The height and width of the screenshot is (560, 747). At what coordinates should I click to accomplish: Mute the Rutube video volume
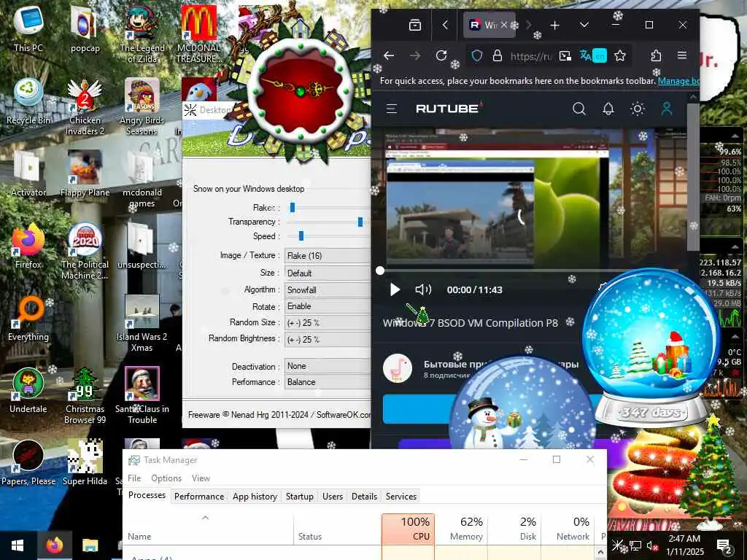[x=422, y=289]
